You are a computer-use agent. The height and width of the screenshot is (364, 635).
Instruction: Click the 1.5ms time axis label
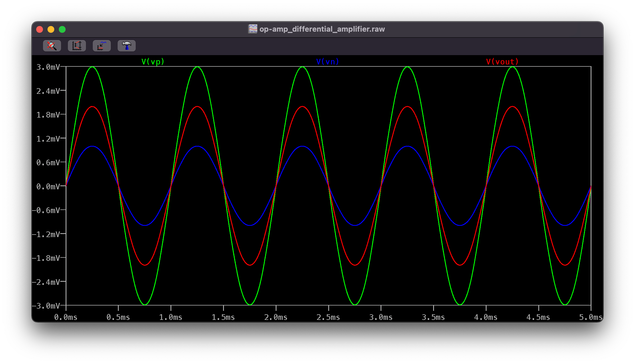pos(223,317)
